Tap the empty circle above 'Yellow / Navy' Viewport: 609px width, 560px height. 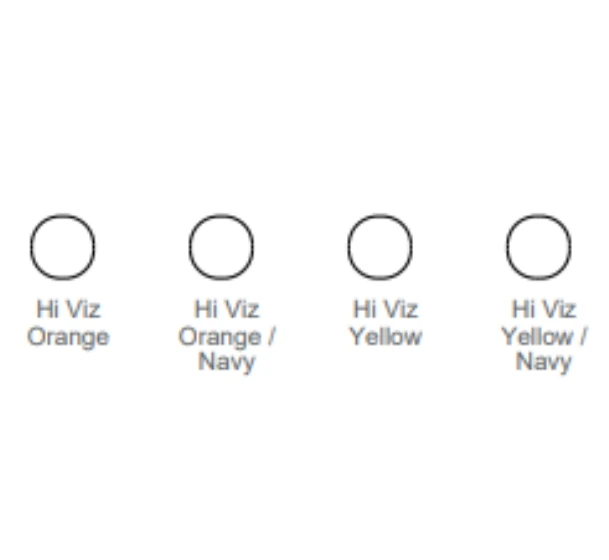[539, 247]
